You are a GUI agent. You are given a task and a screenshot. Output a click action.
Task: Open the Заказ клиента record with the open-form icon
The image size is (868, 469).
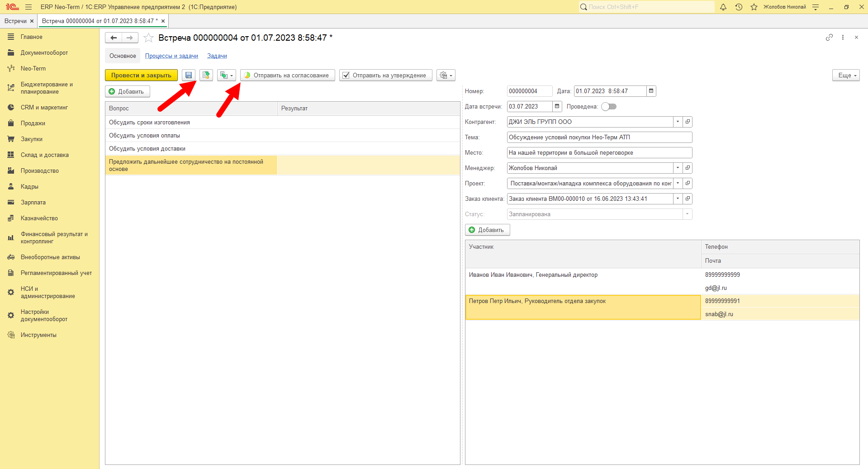(x=688, y=199)
